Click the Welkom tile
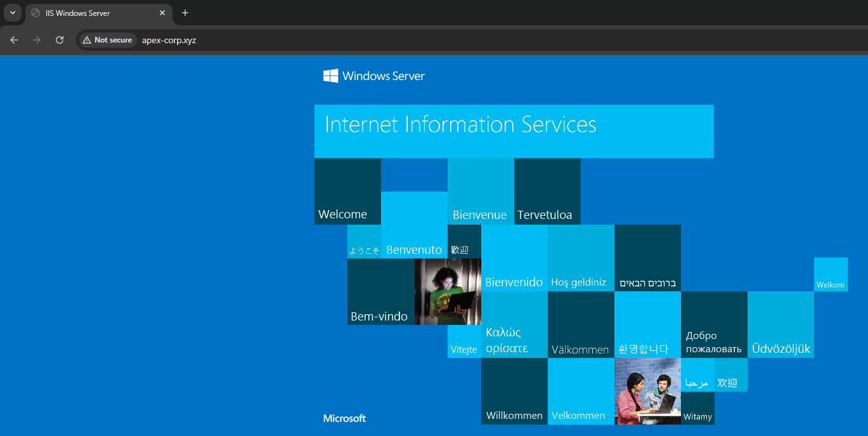 [831, 274]
